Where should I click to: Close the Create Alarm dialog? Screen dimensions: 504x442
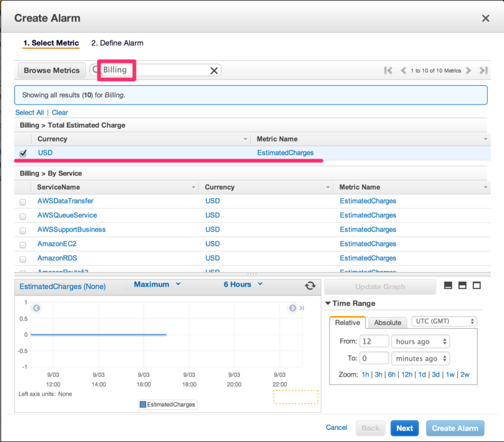tap(485, 18)
